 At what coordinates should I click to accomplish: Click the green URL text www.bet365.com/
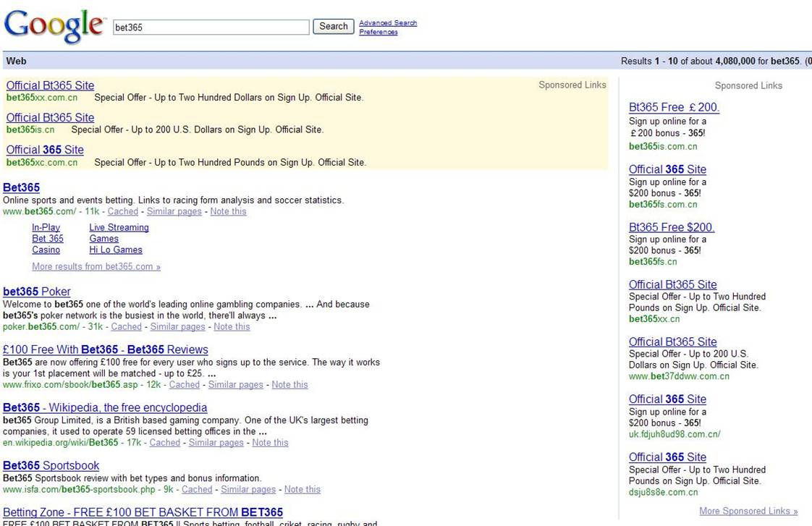click(39, 211)
